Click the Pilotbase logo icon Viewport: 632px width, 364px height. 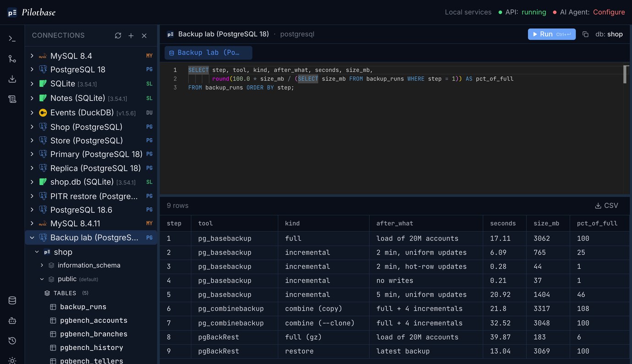[12, 12]
